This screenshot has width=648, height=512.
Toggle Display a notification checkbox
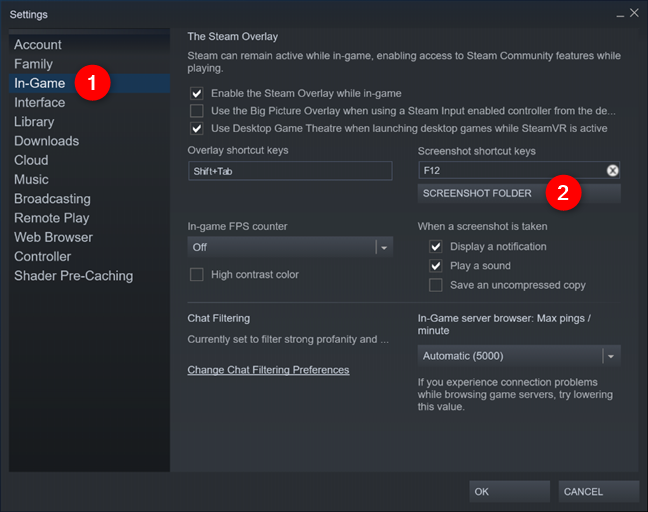[436, 247]
